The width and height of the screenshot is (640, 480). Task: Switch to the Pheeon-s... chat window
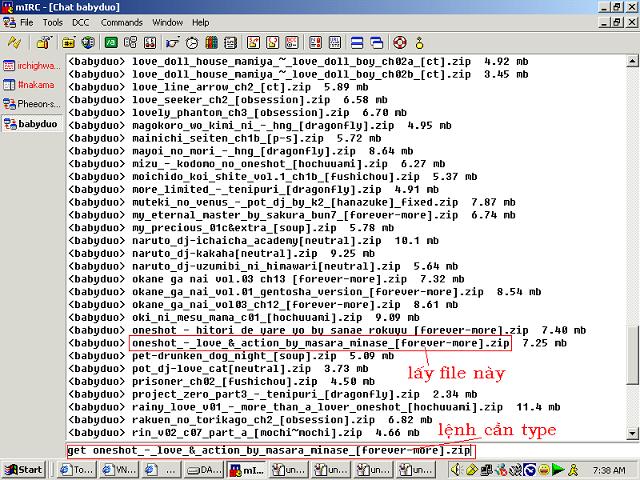point(32,104)
